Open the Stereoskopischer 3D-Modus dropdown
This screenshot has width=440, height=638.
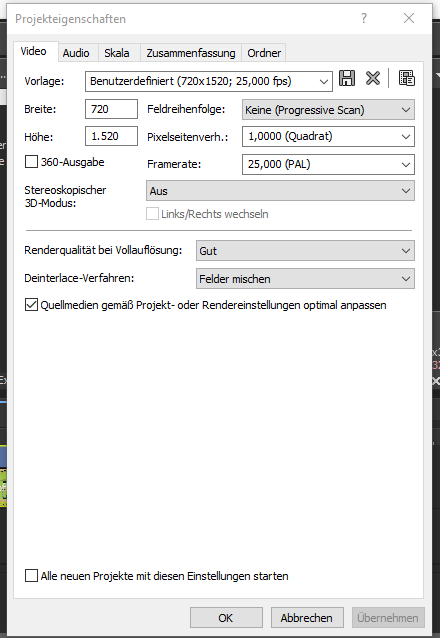pos(280,191)
